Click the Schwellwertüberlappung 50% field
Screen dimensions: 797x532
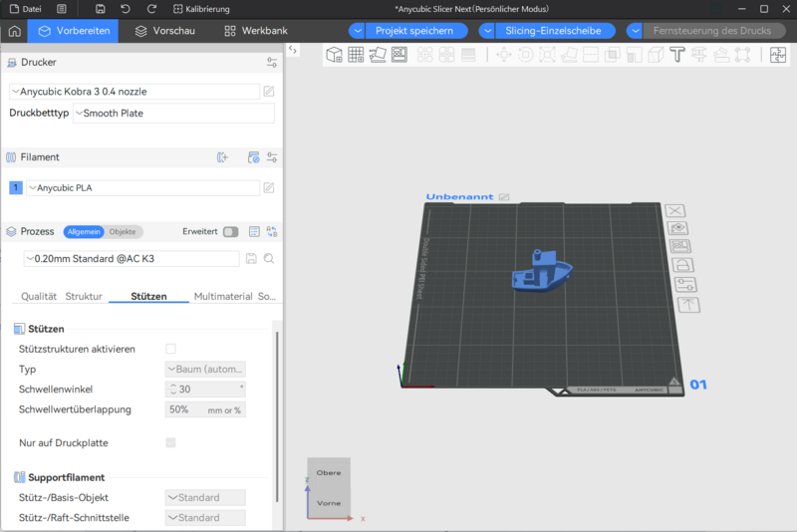(205, 409)
